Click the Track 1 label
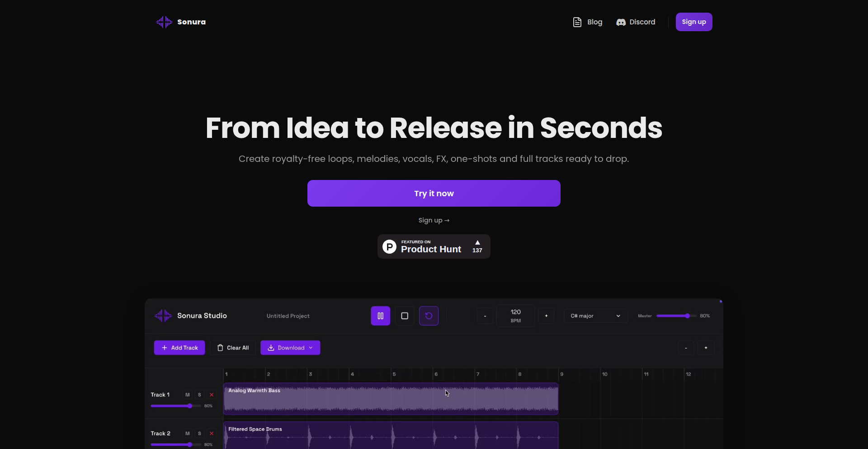The height and width of the screenshot is (449, 868). [160, 395]
